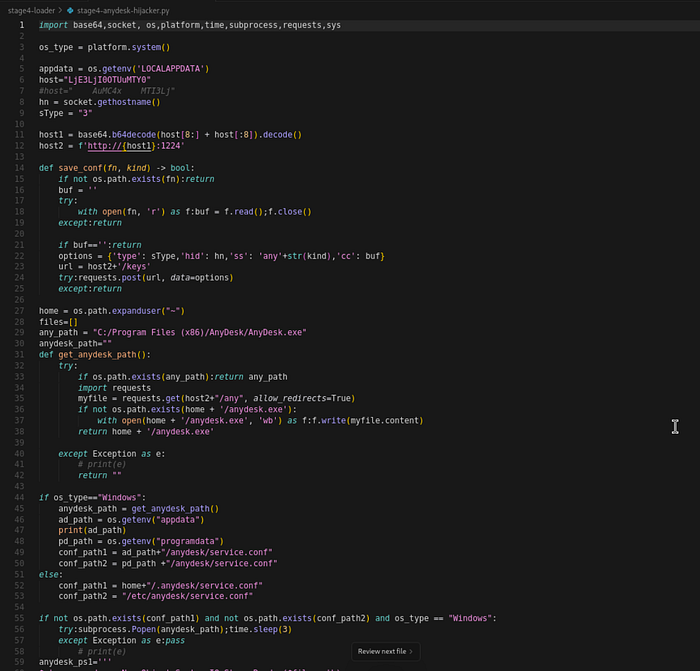700x671 pixels.
Task: Click the options dictionary assignment line
Action: (221, 256)
